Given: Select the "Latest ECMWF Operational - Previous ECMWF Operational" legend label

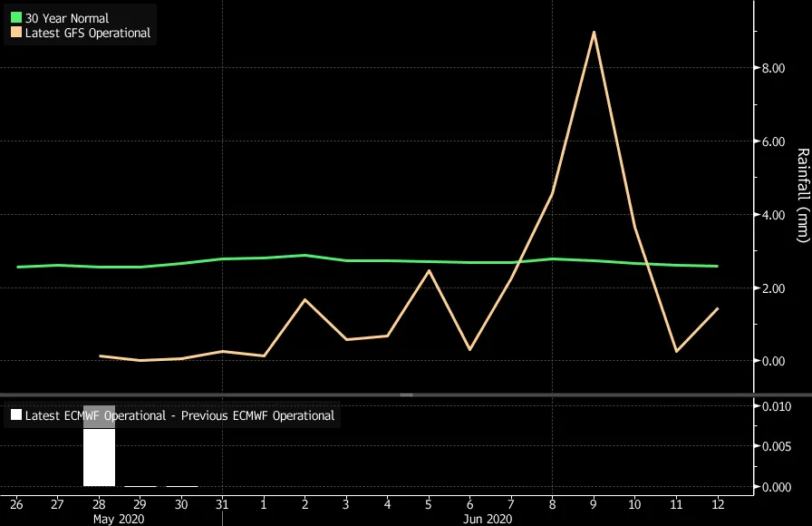Looking at the screenshot, I should tap(179, 415).
